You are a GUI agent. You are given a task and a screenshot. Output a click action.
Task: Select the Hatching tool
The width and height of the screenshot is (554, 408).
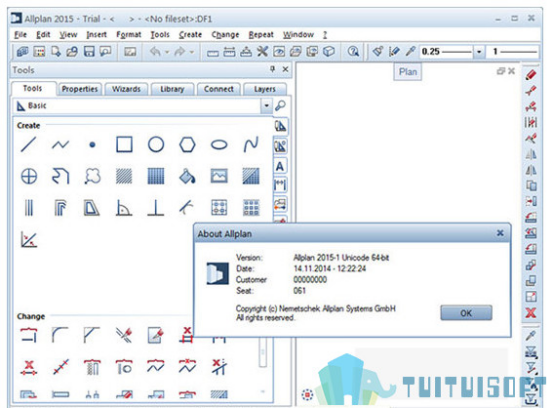[x=124, y=176]
